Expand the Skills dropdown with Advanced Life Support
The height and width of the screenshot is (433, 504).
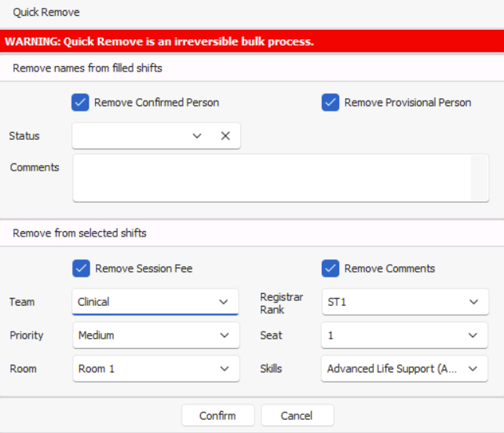pyautogui.click(x=404, y=369)
